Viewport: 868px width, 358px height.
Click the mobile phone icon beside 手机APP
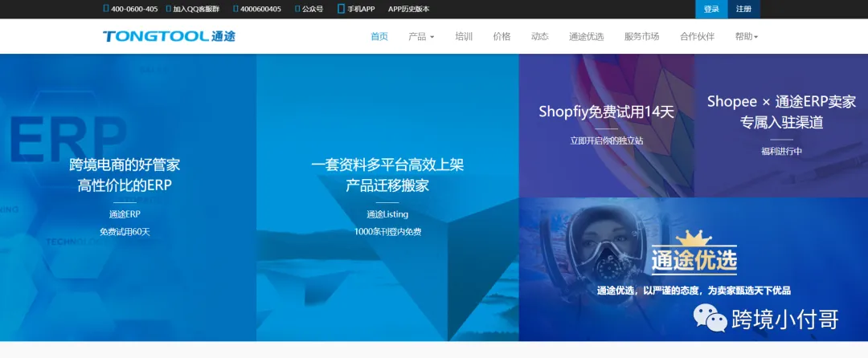(341, 9)
